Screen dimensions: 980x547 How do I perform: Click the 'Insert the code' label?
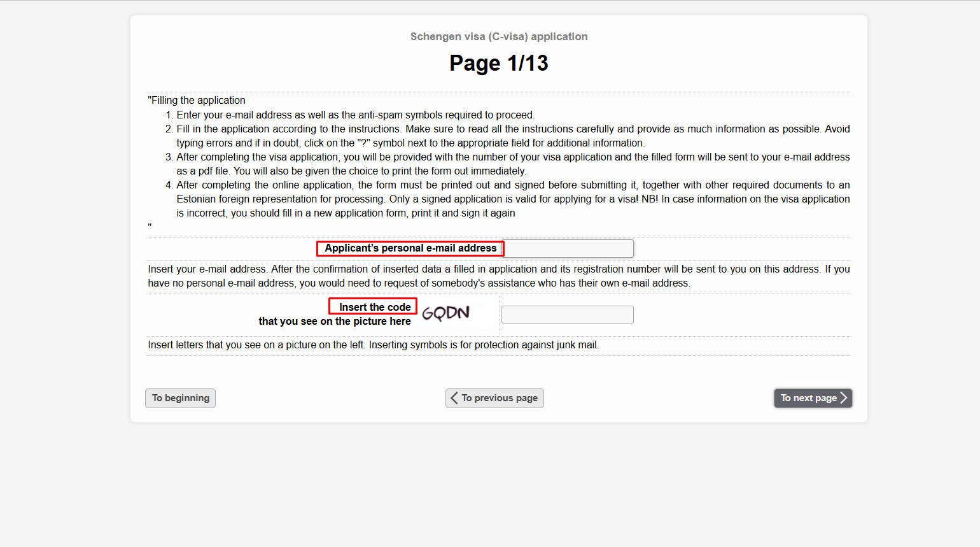[x=374, y=307]
